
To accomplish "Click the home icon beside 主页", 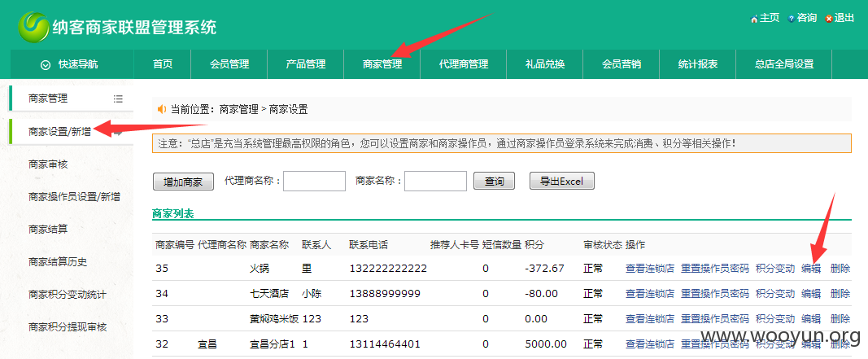I will (754, 19).
